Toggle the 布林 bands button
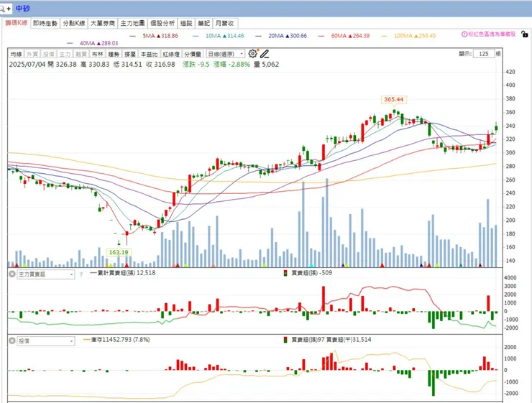Viewport: 532px width, 403px height. tap(97, 54)
